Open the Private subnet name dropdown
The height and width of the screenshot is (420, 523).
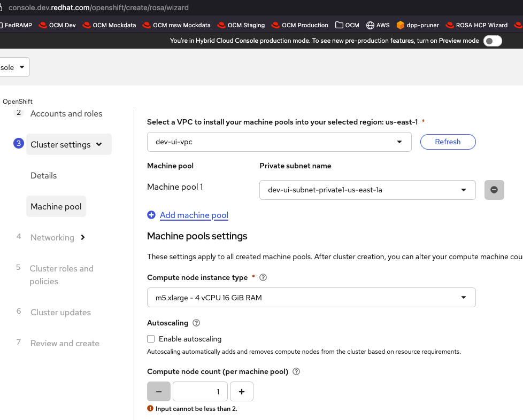367,190
